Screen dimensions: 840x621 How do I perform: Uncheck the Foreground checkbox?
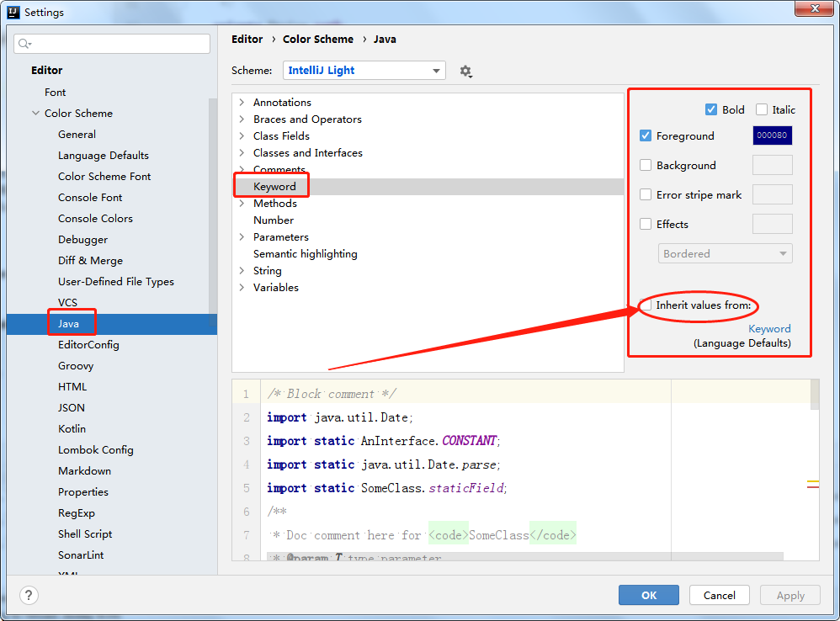click(646, 136)
